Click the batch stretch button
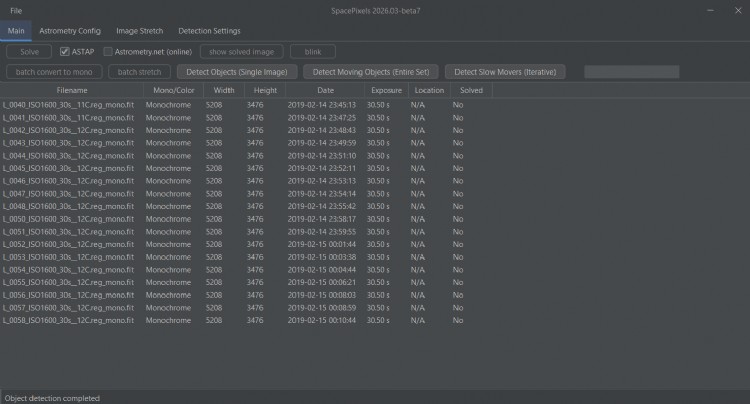Screen dimensions: 750x404 pyautogui.click(x=139, y=72)
